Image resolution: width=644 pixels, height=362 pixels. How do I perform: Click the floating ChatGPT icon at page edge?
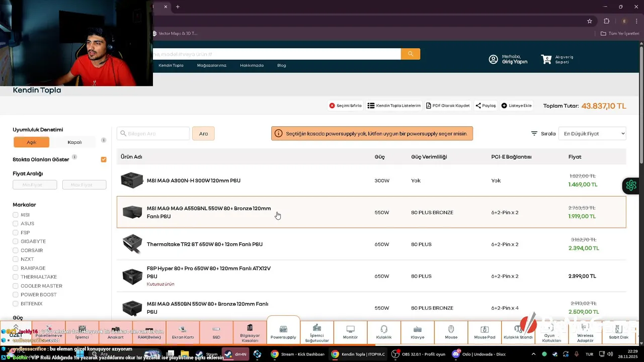tap(631, 186)
